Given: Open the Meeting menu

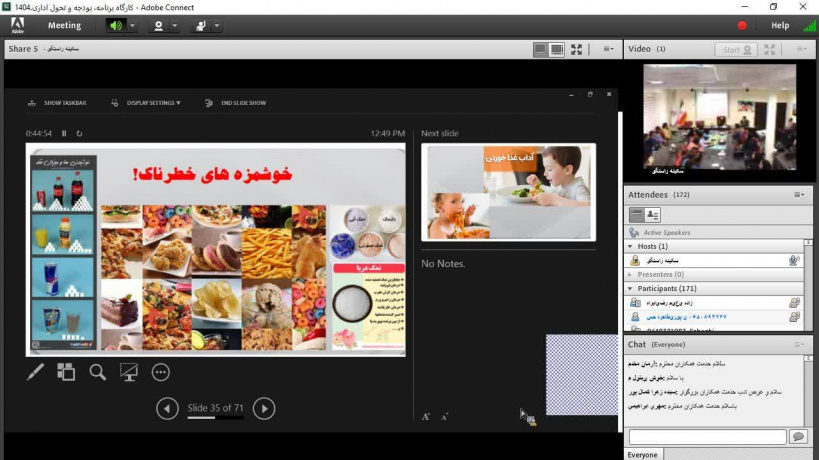Looking at the screenshot, I should pyautogui.click(x=64, y=25).
